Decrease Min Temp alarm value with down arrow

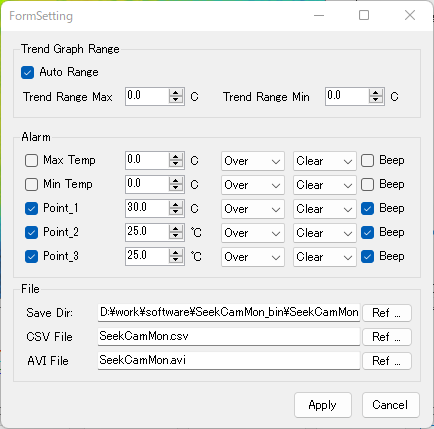click(x=176, y=188)
